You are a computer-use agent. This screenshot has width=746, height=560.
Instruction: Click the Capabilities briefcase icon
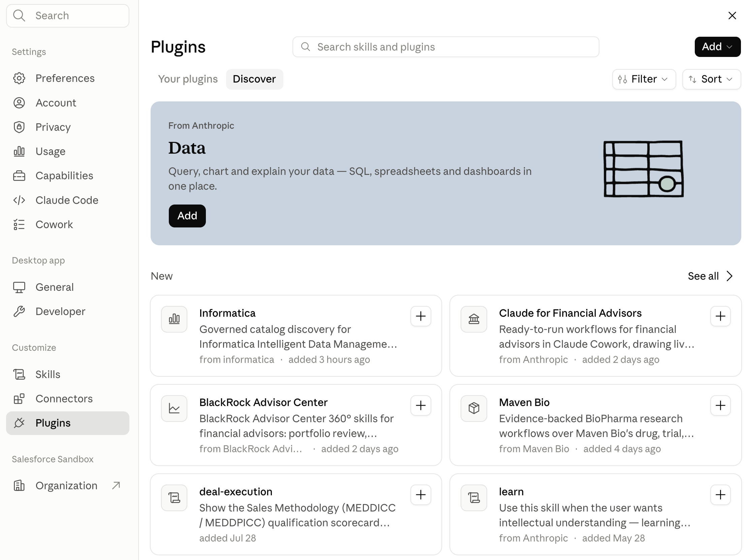(19, 176)
